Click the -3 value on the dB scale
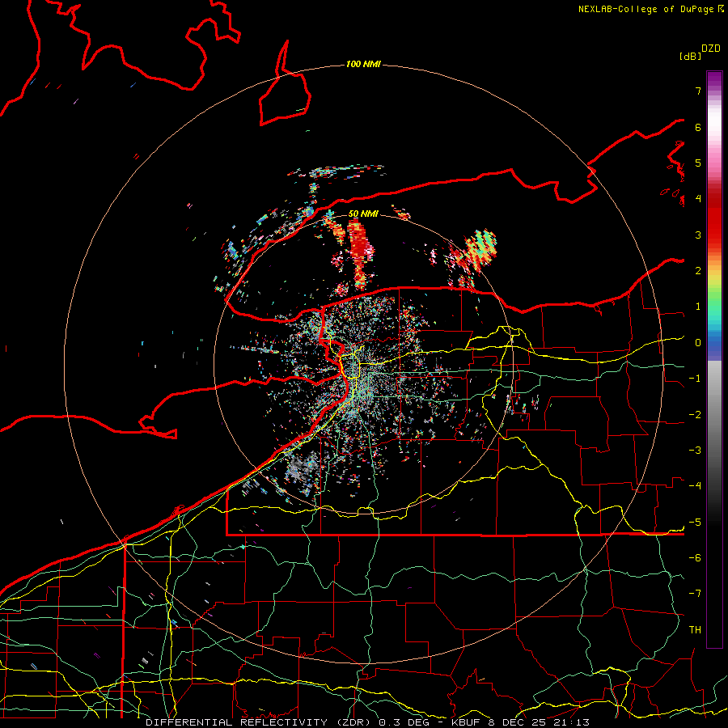The height and width of the screenshot is (728, 728). coord(695,451)
